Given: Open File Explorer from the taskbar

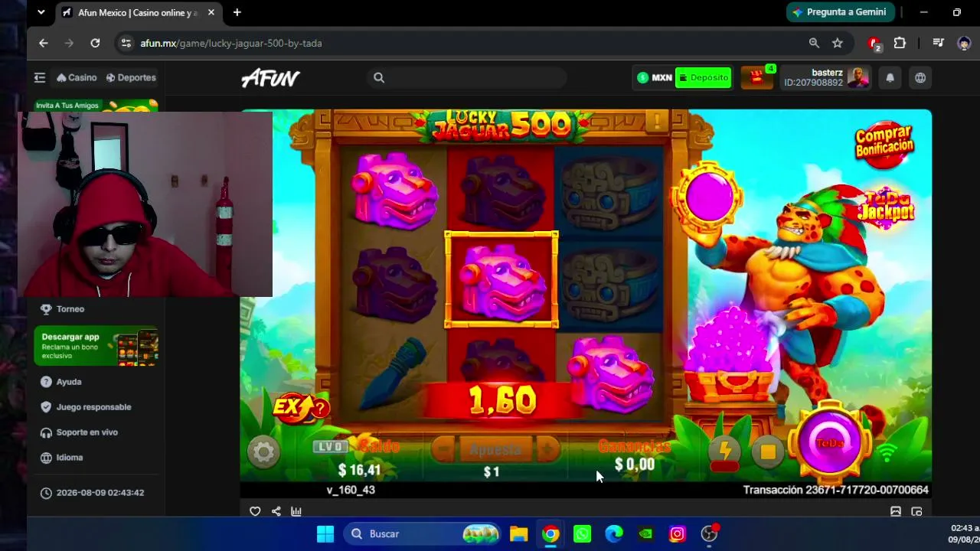Looking at the screenshot, I should [519, 533].
